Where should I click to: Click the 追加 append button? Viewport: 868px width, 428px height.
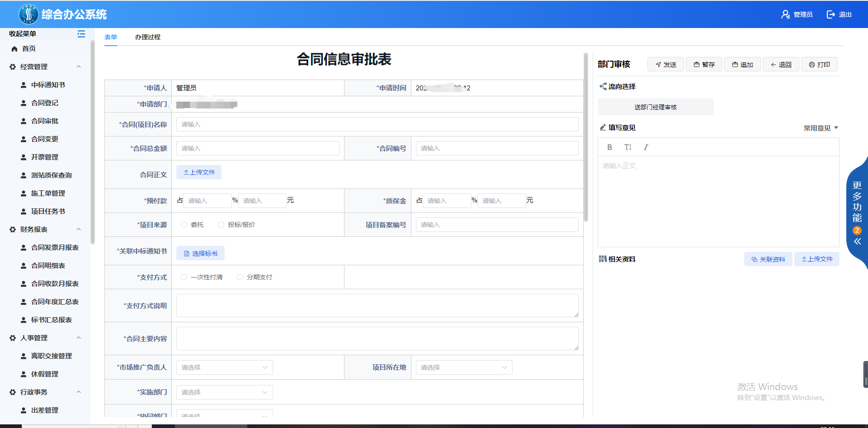coord(742,65)
